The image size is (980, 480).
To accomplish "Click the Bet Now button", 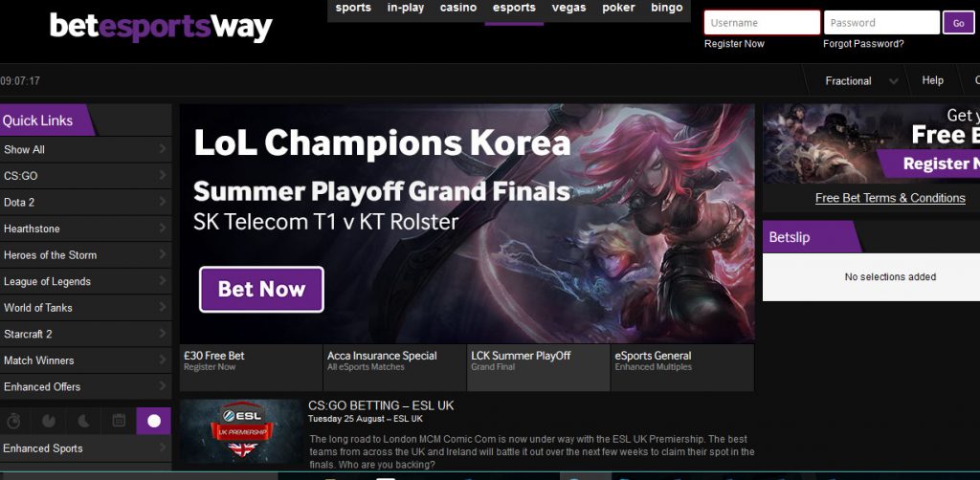I will pyautogui.click(x=261, y=289).
